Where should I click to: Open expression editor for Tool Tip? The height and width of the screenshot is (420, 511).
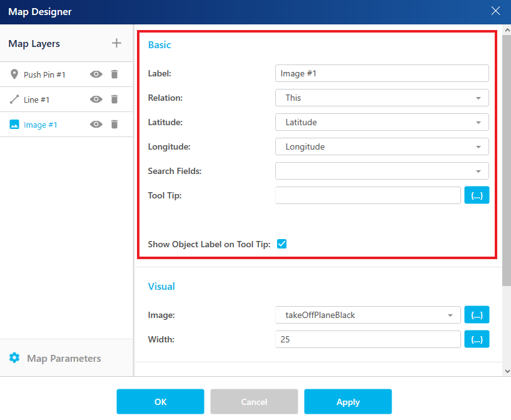477,195
